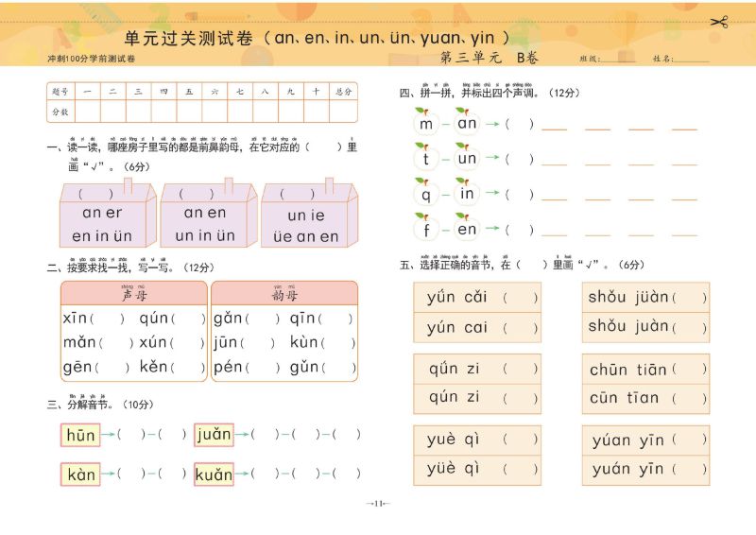Click the apple labeled q
This screenshot has height=535, width=756.
(x=426, y=193)
